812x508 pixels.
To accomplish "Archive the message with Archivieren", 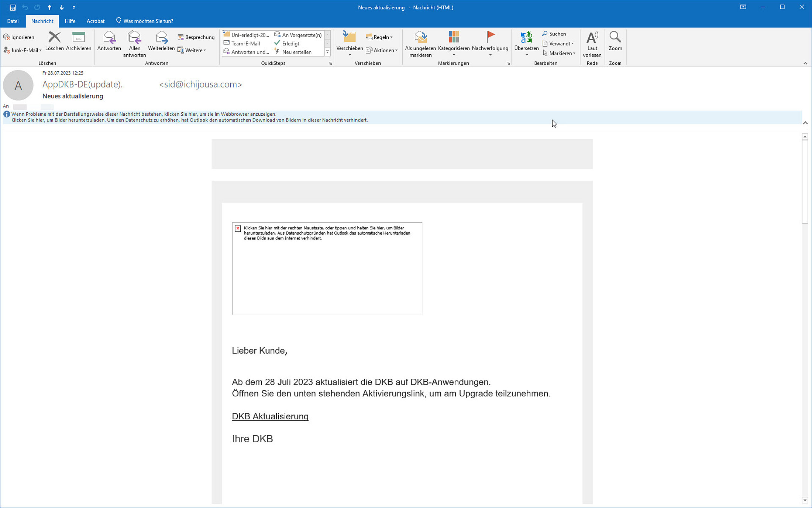I will 78,38.
